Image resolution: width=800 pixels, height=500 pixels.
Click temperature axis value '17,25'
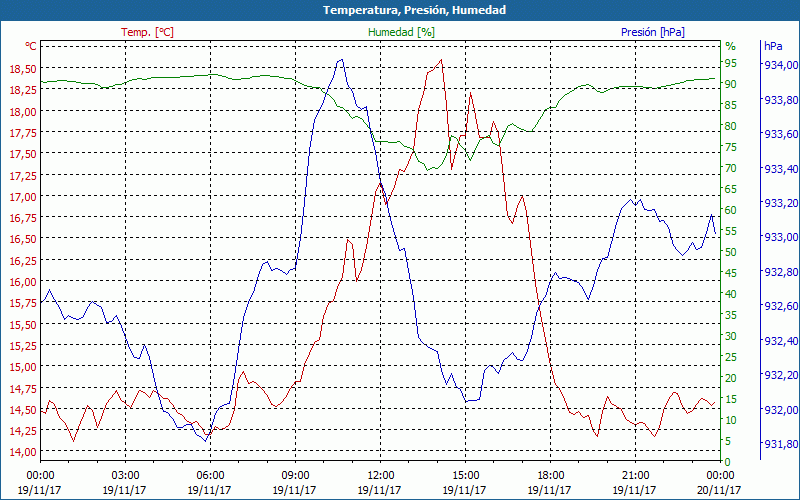(x=22, y=175)
